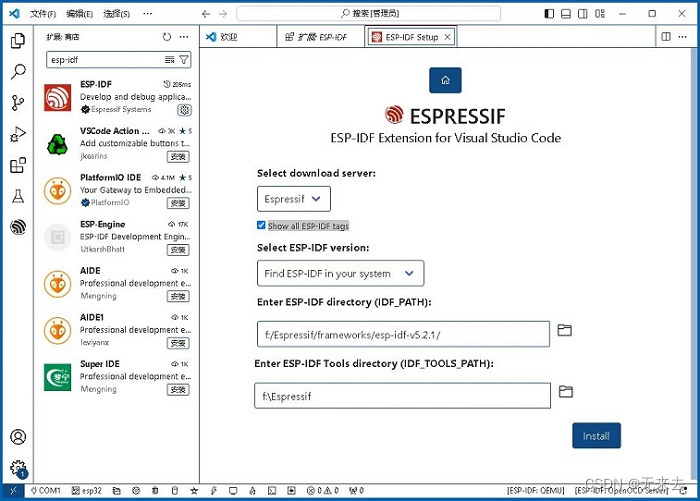Open the 选择(S) menu
Screen dimensions: 700x501
pos(117,14)
